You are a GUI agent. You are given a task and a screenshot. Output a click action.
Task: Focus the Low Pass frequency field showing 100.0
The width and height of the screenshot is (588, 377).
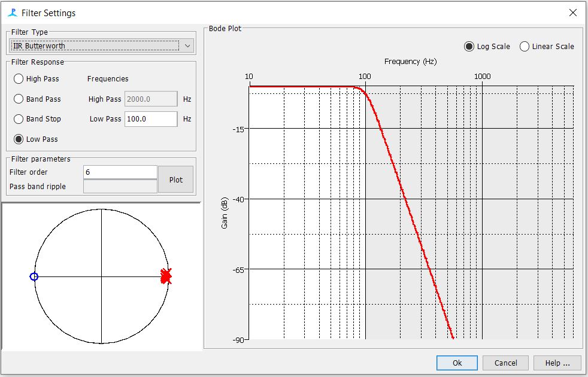click(150, 119)
